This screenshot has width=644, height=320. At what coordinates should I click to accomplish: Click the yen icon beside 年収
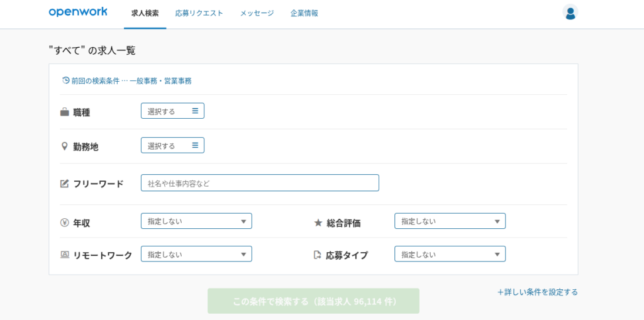pos(65,223)
